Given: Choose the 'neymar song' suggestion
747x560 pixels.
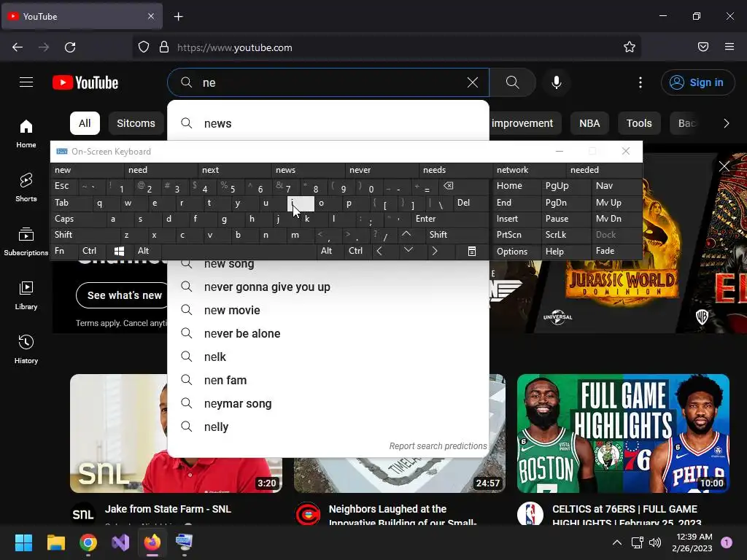Looking at the screenshot, I should coord(328,404).
